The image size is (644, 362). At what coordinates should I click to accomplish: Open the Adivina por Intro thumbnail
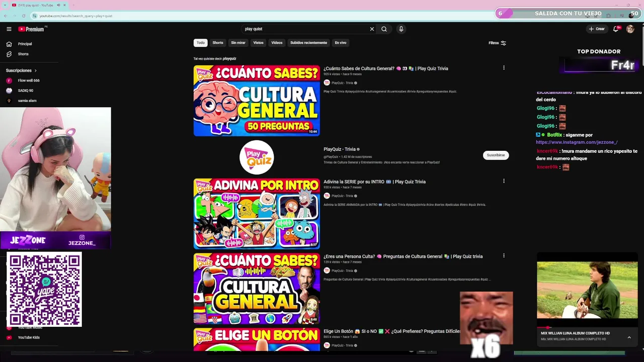[x=257, y=214]
